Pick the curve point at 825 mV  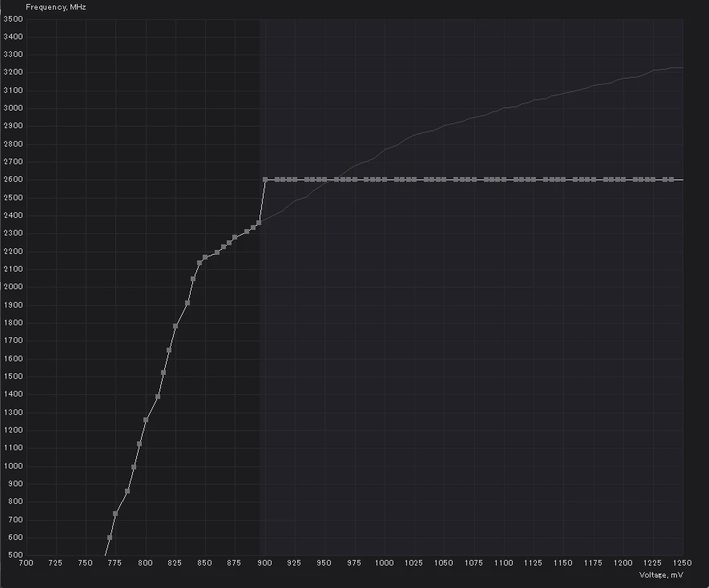(175, 326)
